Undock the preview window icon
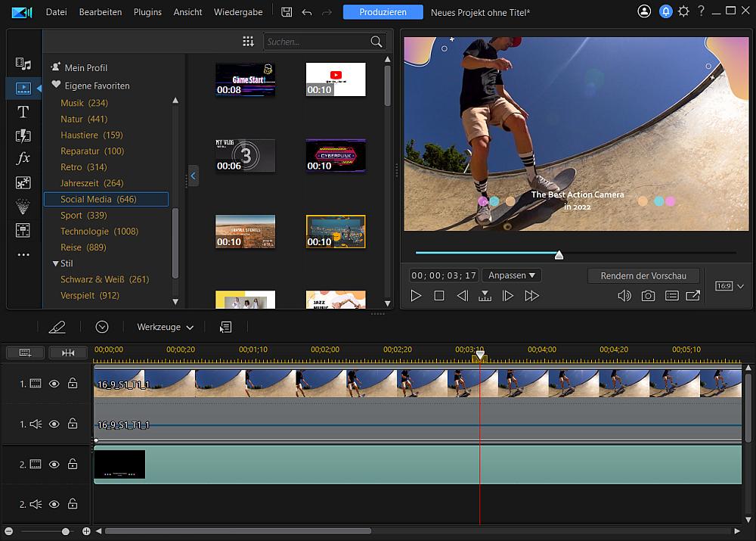This screenshot has height=541, width=756. 692,295
